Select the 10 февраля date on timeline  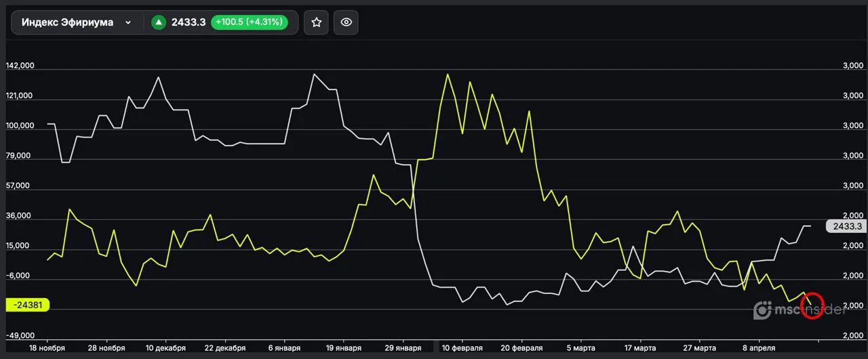(x=462, y=348)
